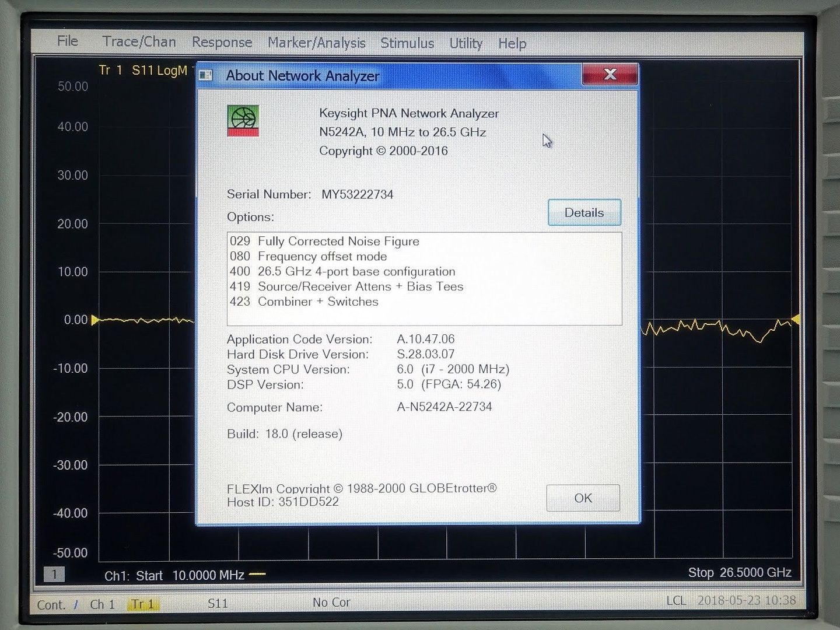Screen dimensions: 840x630
Task: Click the Application Code Version A.10.47.06
Action: (426, 339)
